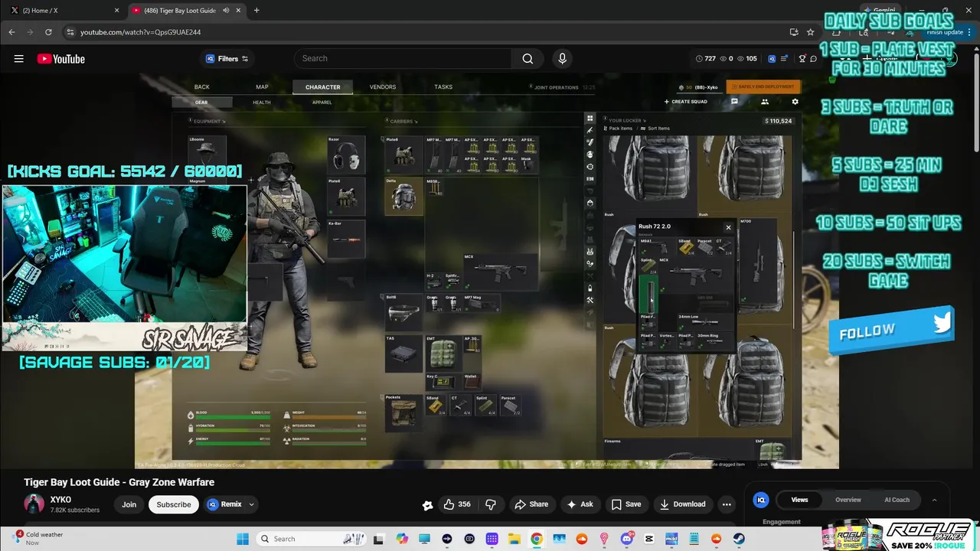
Task: Open the game chat icon
Action: (x=734, y=102)
